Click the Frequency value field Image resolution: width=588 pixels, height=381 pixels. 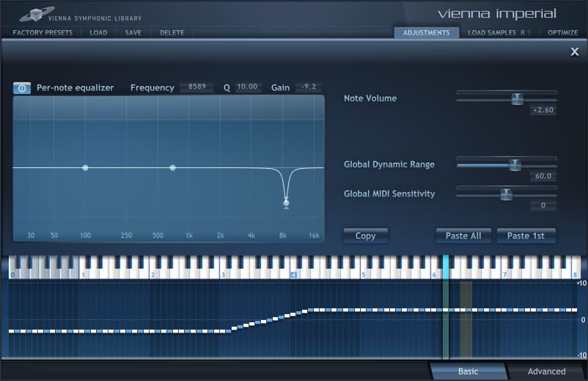pos(197,87)
